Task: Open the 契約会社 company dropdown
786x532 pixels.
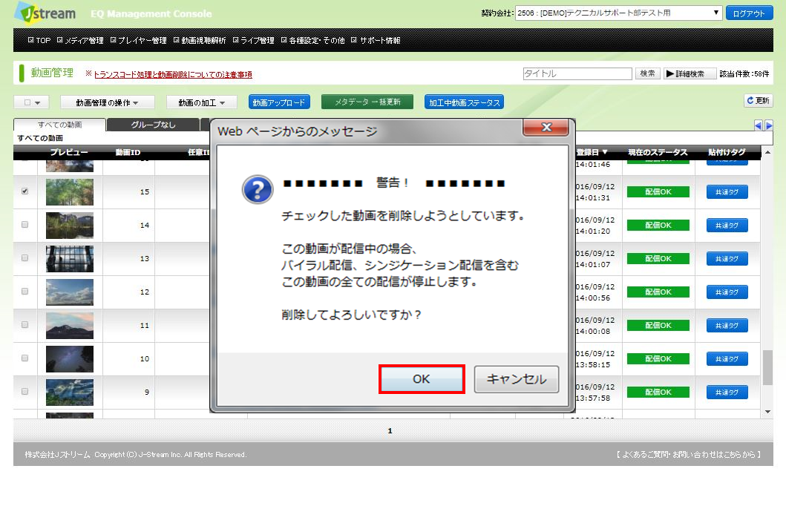Action: (619, 13)
